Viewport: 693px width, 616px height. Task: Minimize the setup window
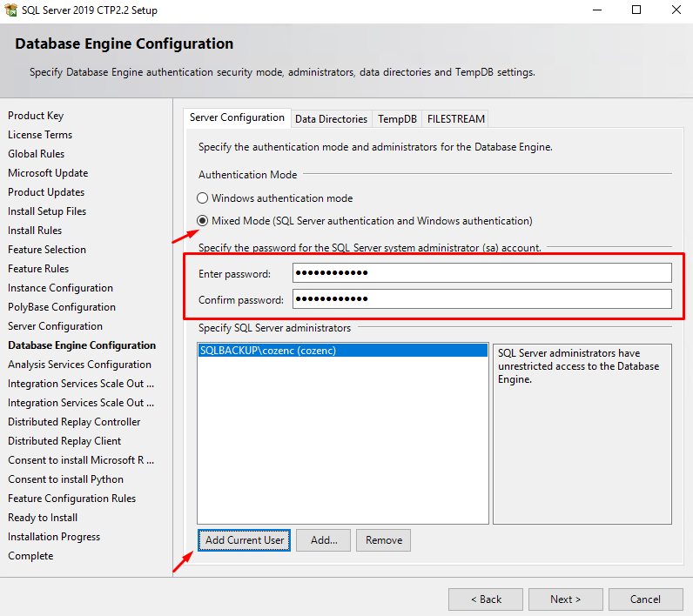tap(597, 10)
